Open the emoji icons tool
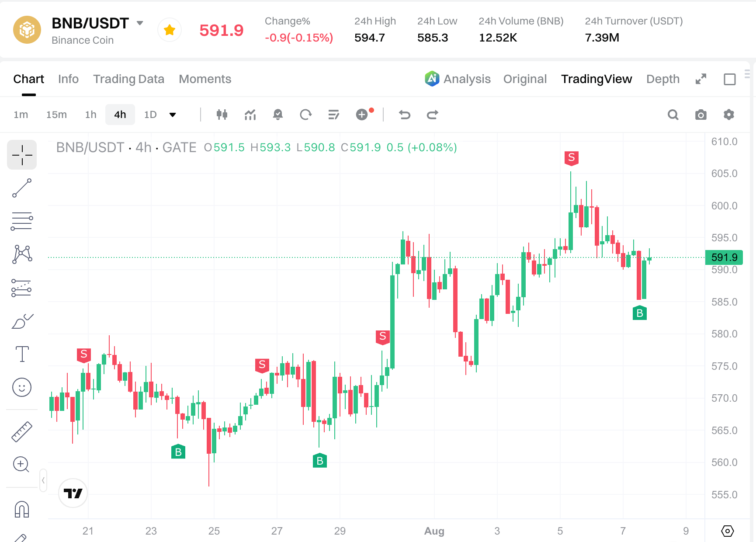The image size is (756, 542). click(x=22, y=387)
